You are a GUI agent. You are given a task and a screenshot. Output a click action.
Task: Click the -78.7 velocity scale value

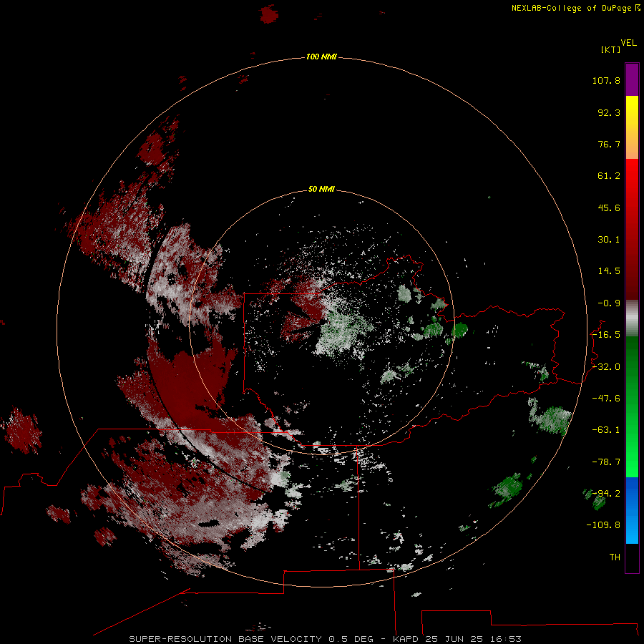click(606, 462)
